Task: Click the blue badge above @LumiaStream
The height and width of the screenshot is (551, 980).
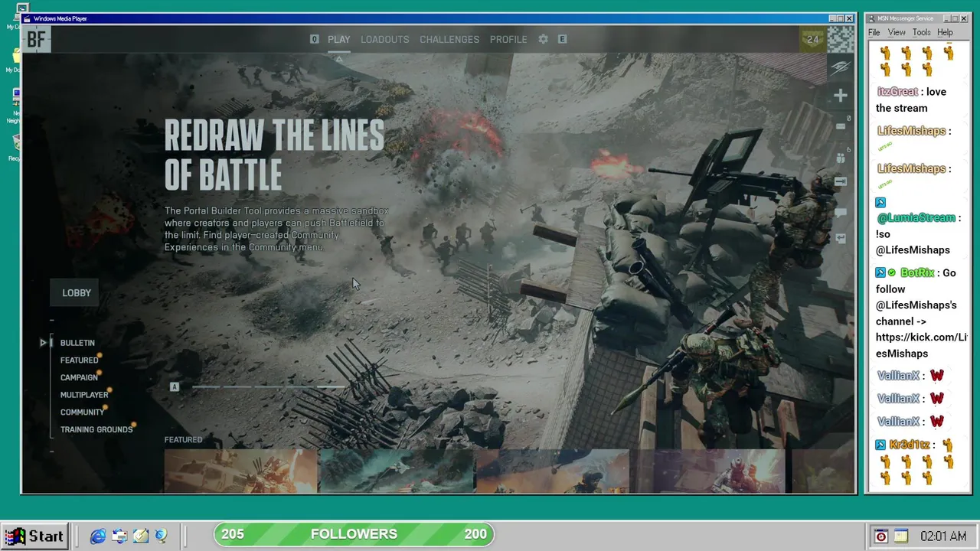Action: [x=880, y=203]
